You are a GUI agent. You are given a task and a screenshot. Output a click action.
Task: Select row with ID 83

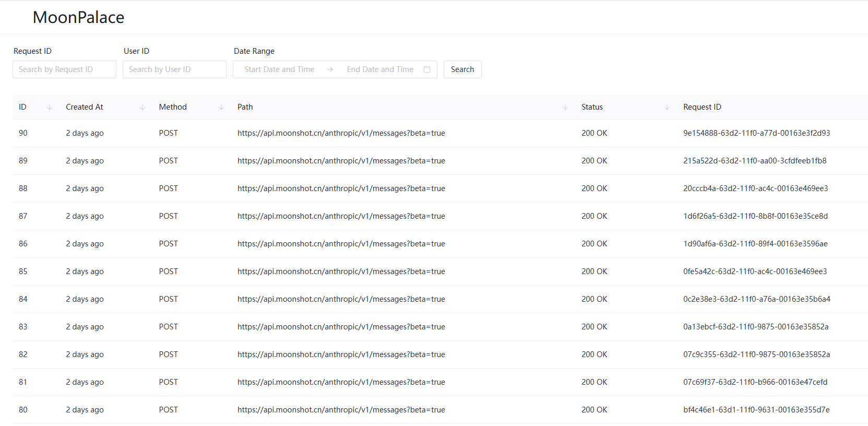440,327
